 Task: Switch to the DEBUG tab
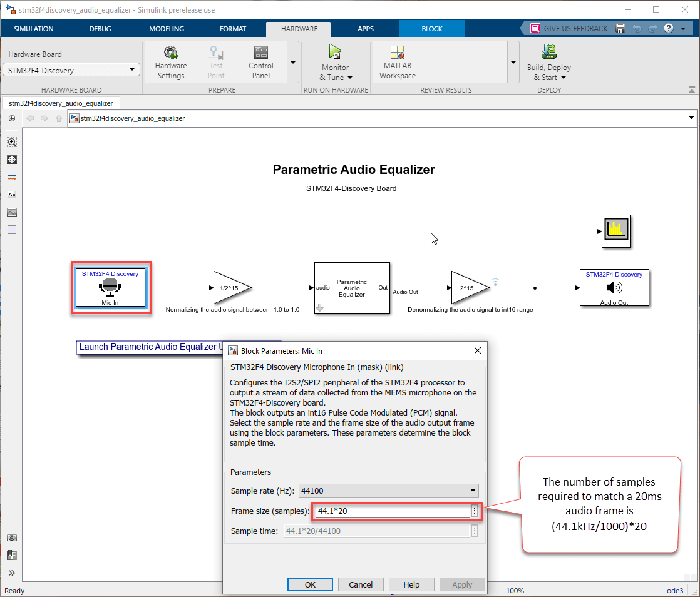coord(100,29)
